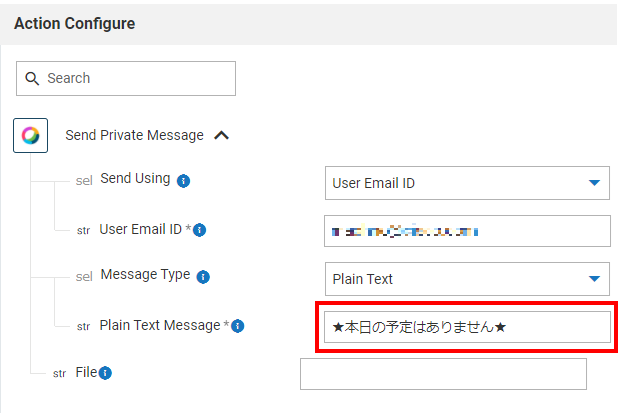The width and height of the screenshot is (625, 413).
Task: Click the Search input field
Action: (138, 78)
